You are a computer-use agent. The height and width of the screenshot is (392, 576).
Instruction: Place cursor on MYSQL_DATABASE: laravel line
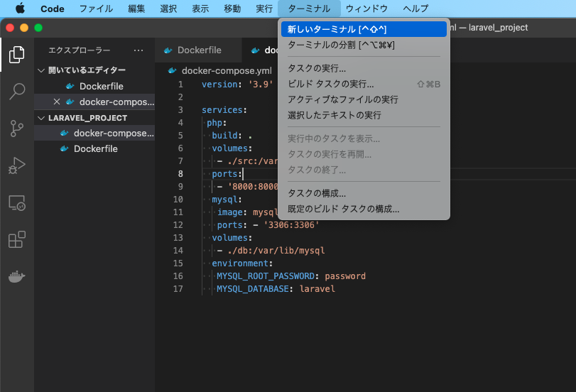coord(276,289)
